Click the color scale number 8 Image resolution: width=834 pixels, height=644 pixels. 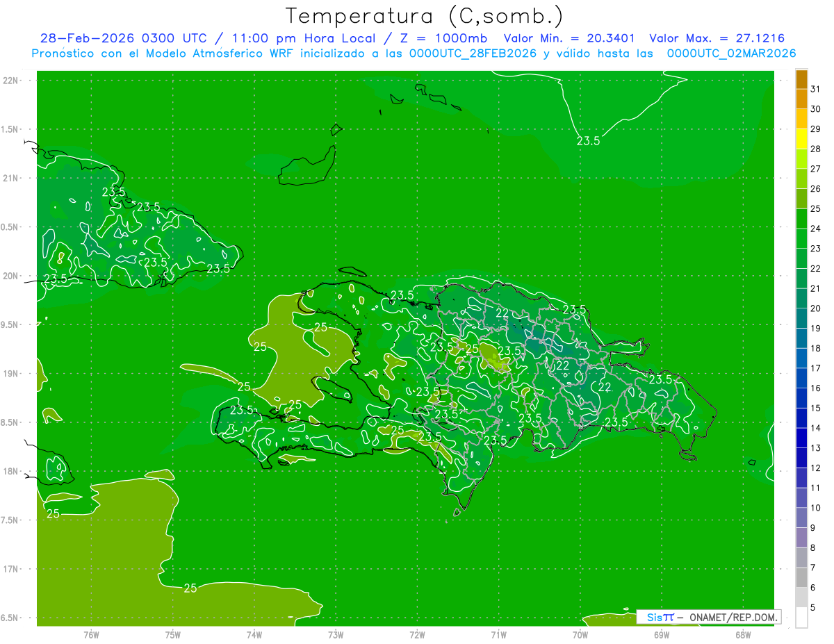(x=813, y=548)
